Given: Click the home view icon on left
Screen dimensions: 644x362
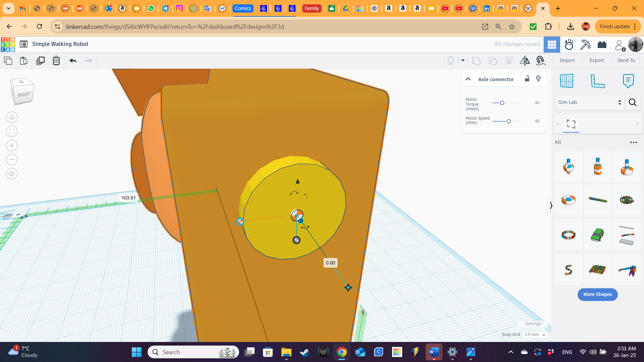Looking at the screenshot, I should (x=12, y=117).
